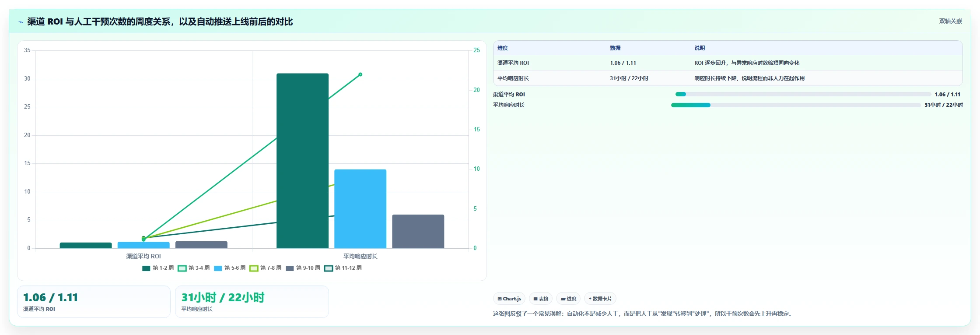Click the 31小时 / 22小时 stat card
Screen dimensions: 980x335
coord(252,302)
